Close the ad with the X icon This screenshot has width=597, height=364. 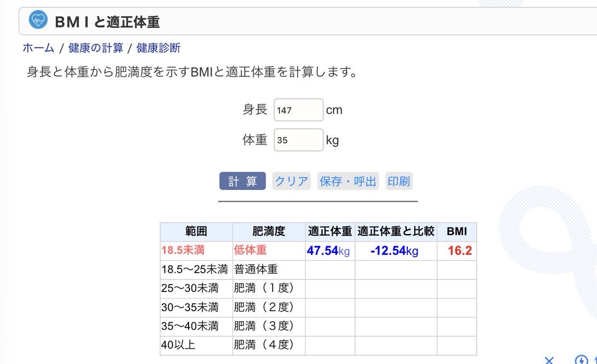(x=549, y=360)
